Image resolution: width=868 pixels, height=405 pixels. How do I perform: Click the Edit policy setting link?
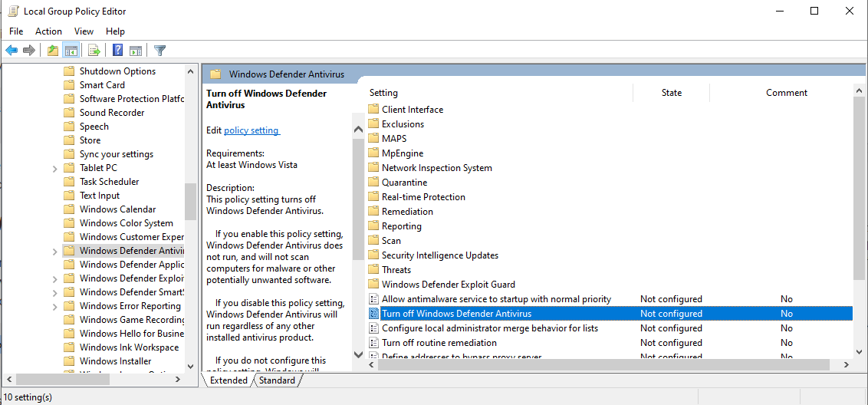252,130
